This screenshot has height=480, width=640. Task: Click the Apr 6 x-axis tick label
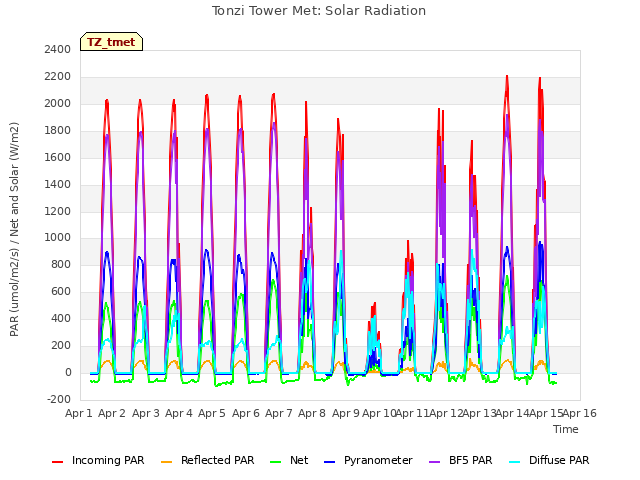(246, 413)
